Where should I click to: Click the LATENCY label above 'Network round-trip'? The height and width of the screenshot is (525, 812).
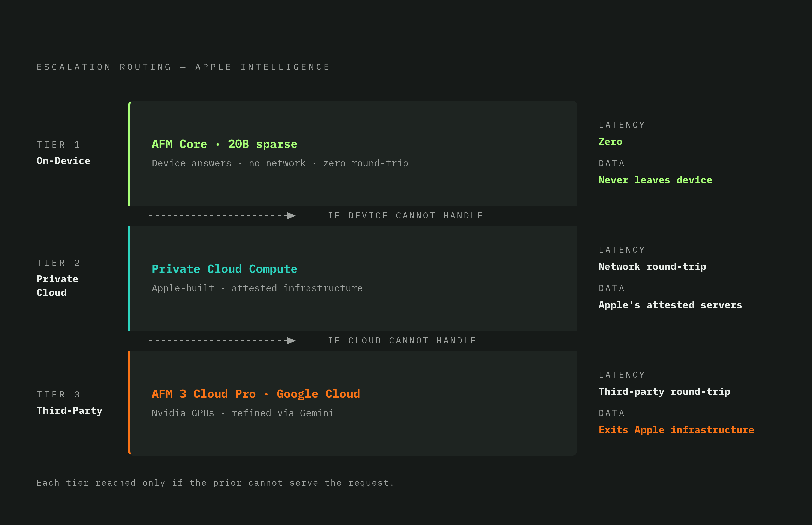pos(622,250)
